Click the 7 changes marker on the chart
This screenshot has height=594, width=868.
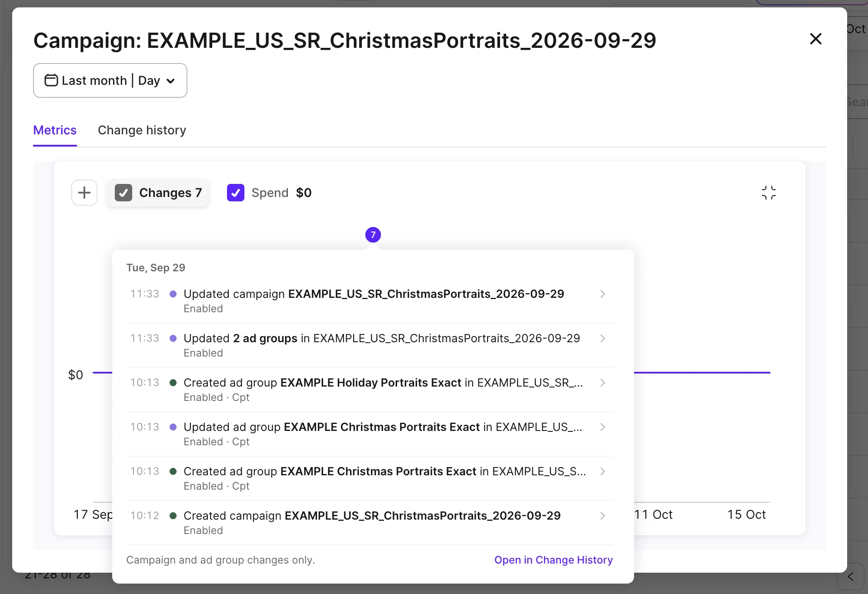pos(373,235)
